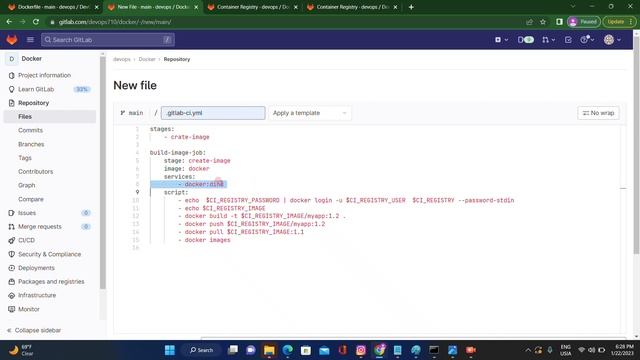The height and width of the screenshot is (360, 640).
Task: Open the create new plus menu
Action: [501, 40]
